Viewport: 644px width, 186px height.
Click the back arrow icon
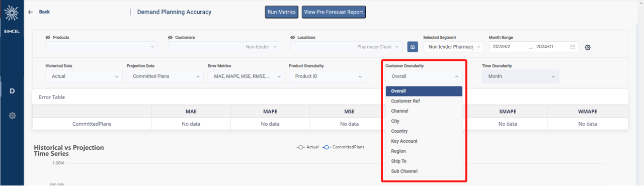(x=31, y=12)
